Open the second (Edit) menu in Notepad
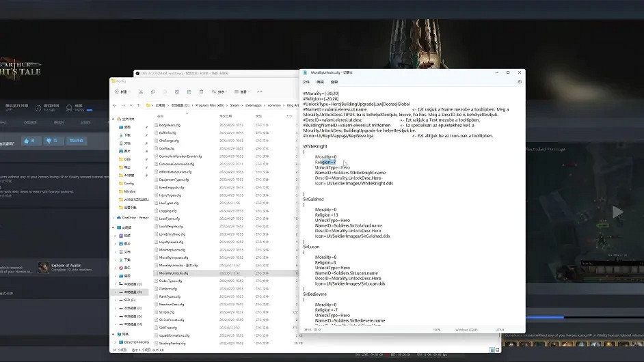The image size is (644, 362). click(320, 81)
